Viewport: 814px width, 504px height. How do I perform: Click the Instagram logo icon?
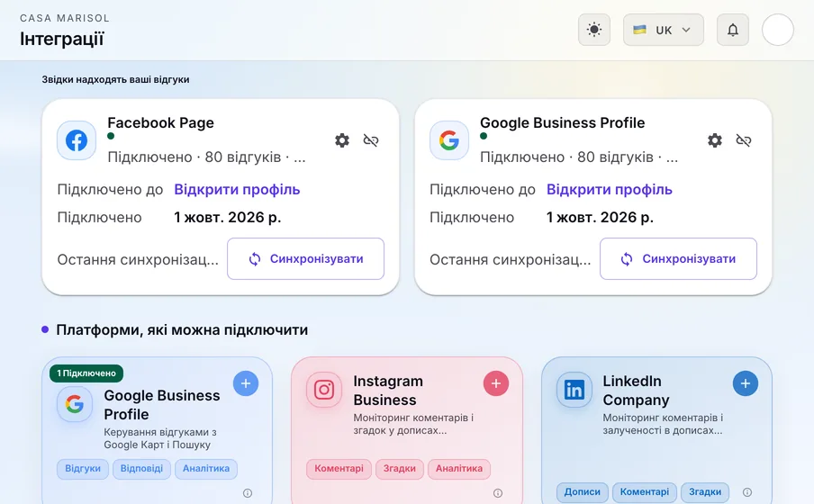(x=324, y=390)
